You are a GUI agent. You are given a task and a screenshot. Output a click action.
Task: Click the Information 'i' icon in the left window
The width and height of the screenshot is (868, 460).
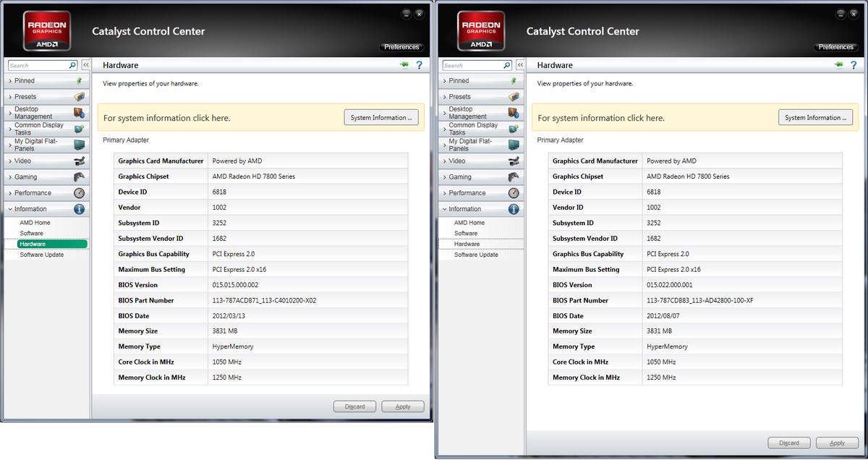(x=80, y=209)
